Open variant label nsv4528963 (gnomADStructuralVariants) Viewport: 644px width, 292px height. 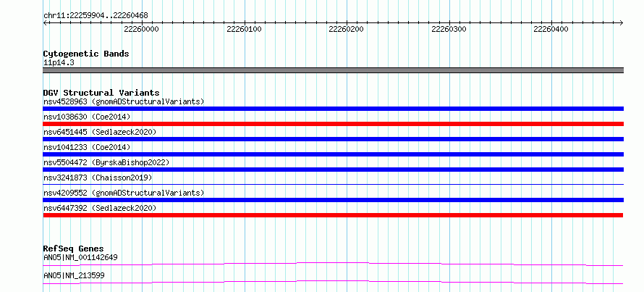[x=124, y=101]
